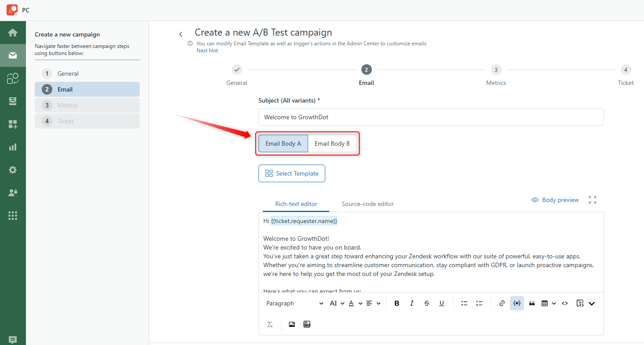Viewport: 644px width, 345px height.
Task: Toggle Strikethrough formatting in the toolbar
Action: coord(427,303)
